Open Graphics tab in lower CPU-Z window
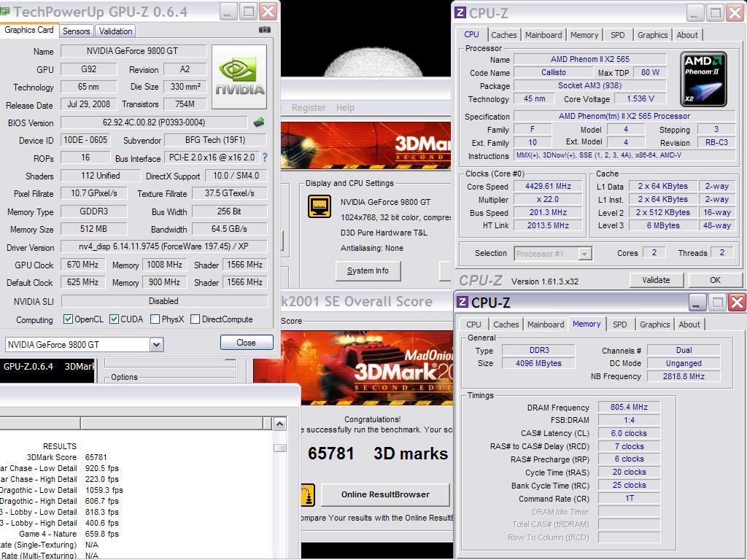Viewport: 747px width, 560px height. pos(654,324)
